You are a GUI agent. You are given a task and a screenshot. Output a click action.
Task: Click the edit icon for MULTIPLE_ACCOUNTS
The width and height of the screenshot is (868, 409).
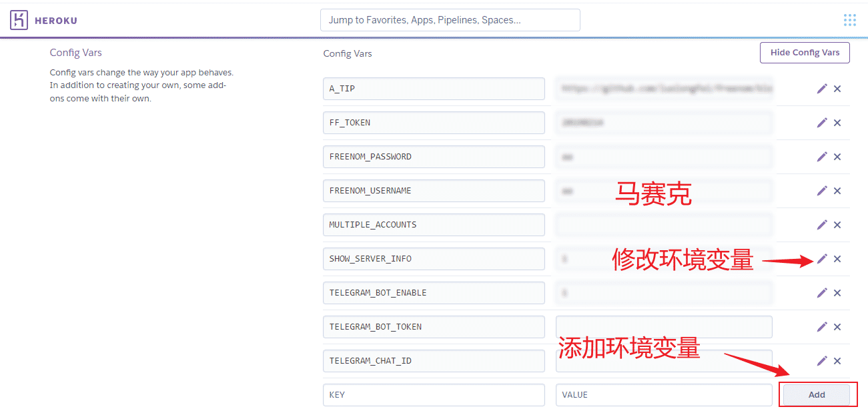point(822,224)
